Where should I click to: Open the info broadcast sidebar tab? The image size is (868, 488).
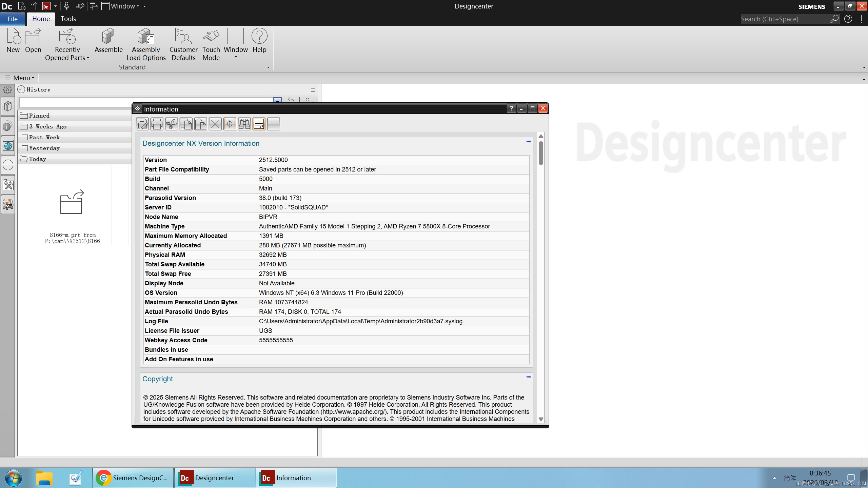(7, 126)
